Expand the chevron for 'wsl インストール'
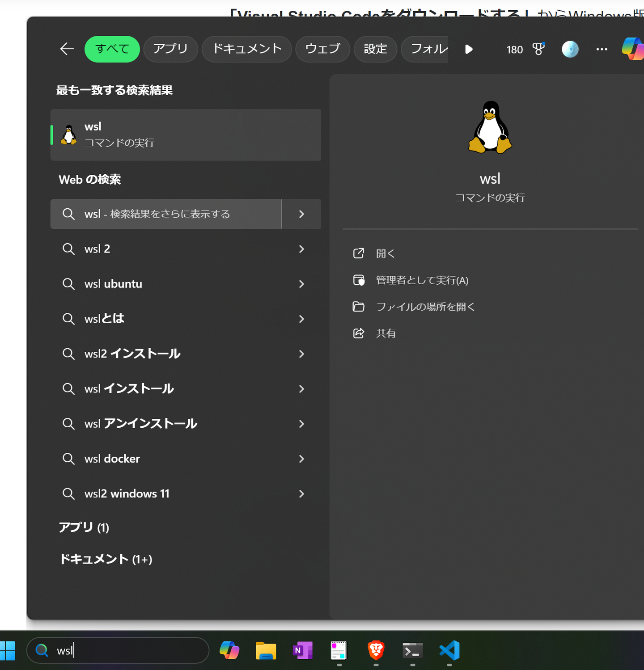Image resolution: width=644 pixels, height=670 pixels. 301,389
